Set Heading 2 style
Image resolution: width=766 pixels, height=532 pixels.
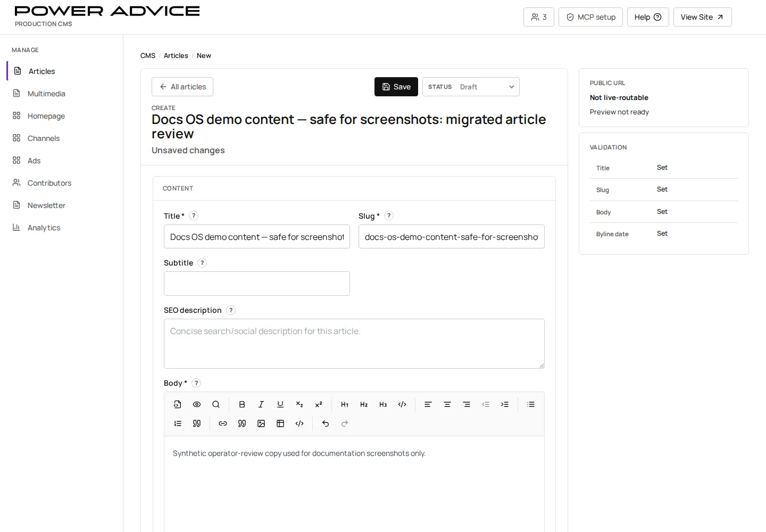(x=364, y=404)
